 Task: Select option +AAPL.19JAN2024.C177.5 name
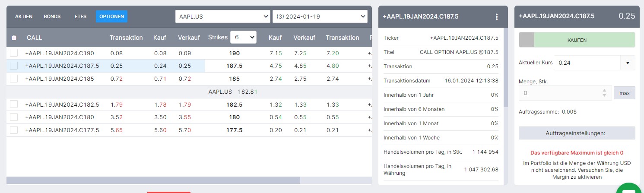[x=62, y=130]
